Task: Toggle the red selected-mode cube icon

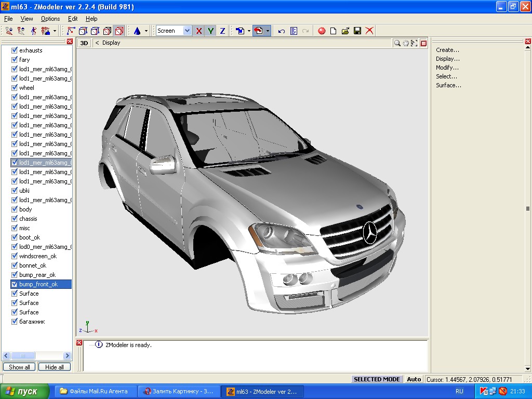Action: click(119, 31)
